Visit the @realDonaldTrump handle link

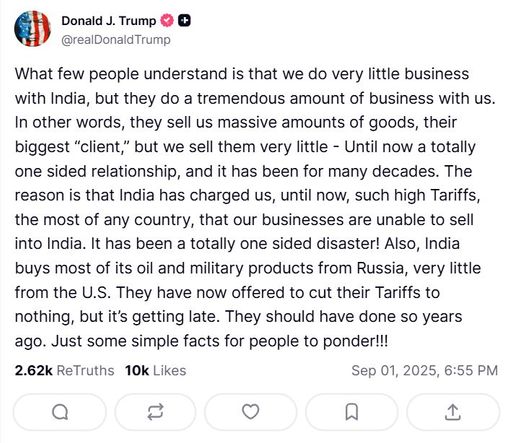coord(116,40)
